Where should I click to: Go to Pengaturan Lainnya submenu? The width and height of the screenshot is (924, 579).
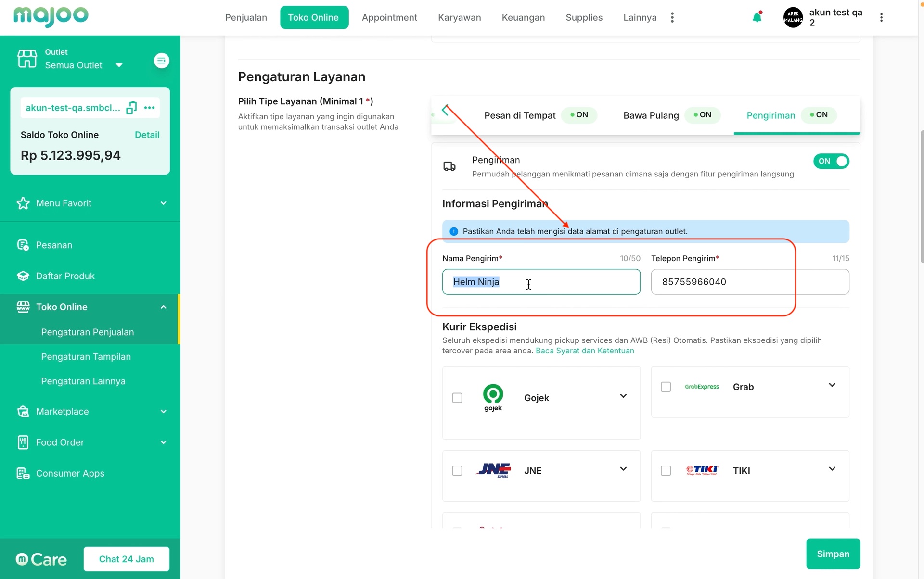(x=83, y=381)
